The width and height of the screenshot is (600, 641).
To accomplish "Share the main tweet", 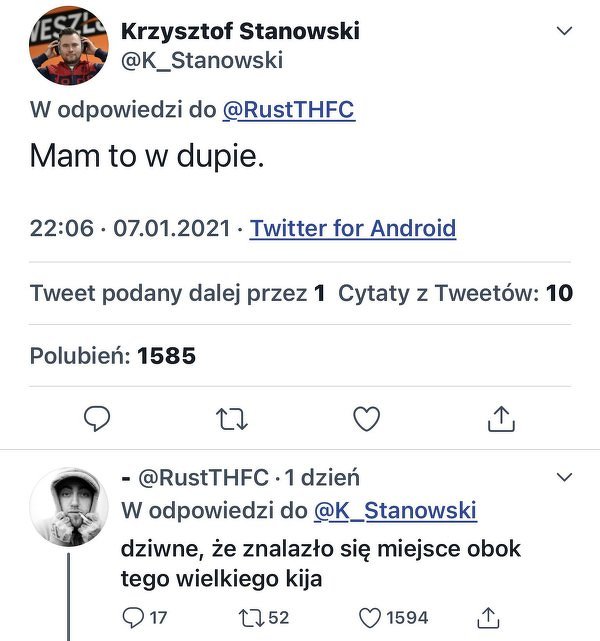I will [500, 418].
